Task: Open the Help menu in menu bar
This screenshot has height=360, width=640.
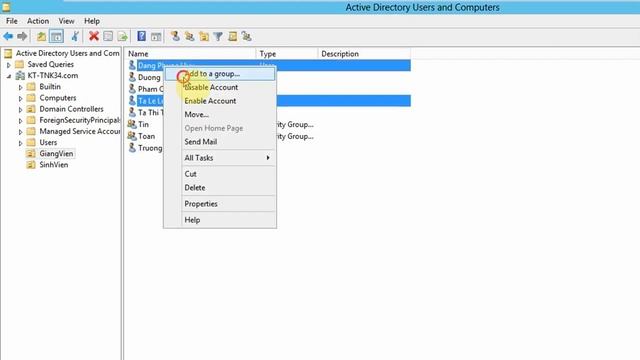Action: 92,21
